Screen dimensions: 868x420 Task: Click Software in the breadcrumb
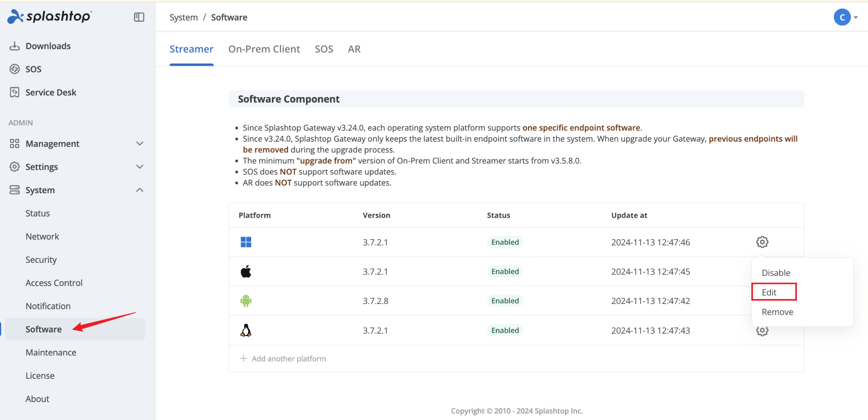(x=229, y=17)
